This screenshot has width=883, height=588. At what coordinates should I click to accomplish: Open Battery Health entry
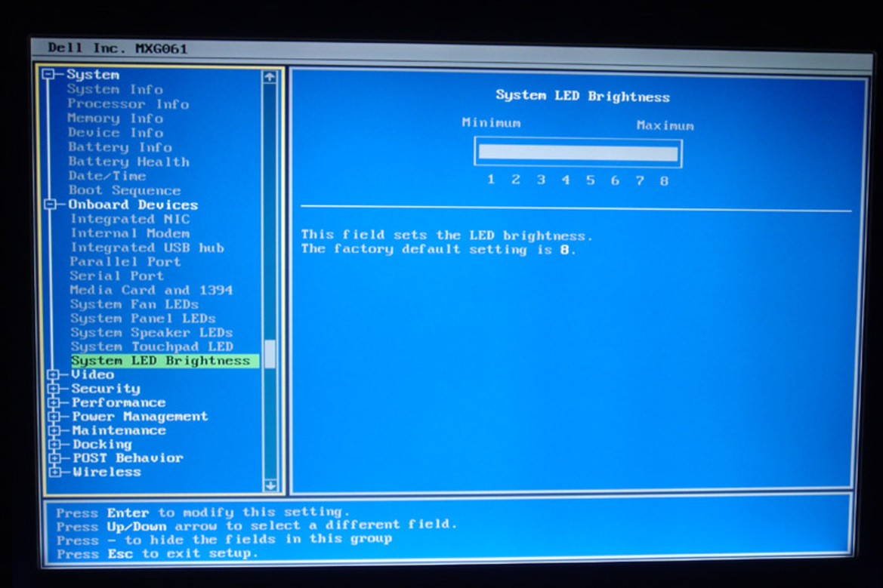click(x=129, y=162)
